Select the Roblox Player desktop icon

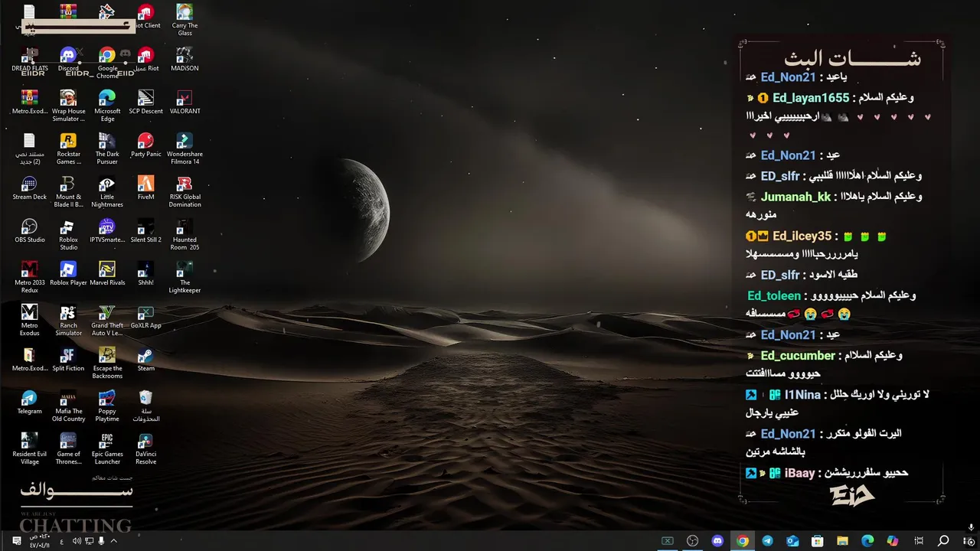[68, 274]
